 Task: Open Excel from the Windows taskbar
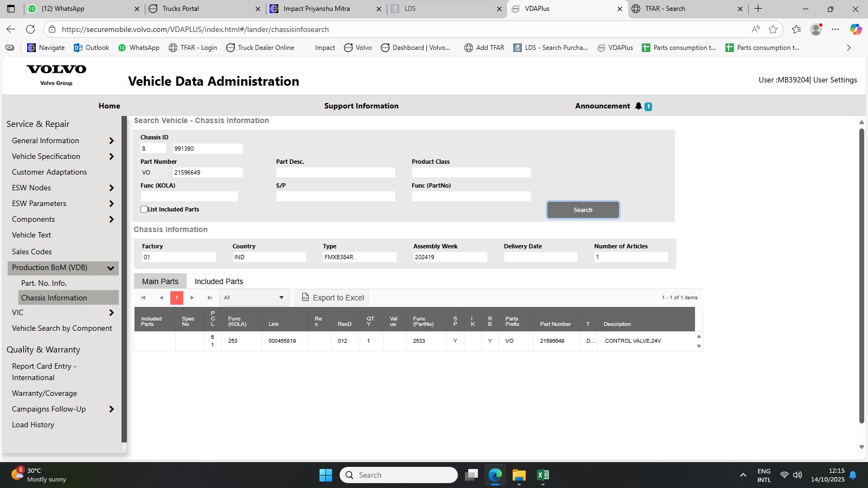pyautogui.click(x=542, y=475)
